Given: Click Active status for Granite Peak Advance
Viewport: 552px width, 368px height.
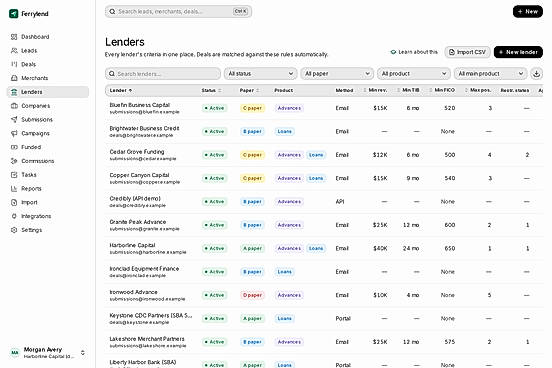Looking at the screenshot, I should (x=214, y=225).
